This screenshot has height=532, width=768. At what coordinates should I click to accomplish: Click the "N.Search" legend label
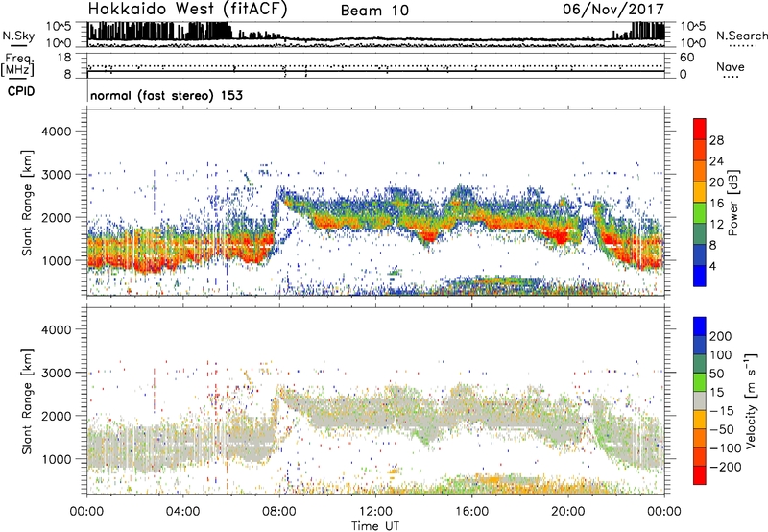tap(741, 36)
